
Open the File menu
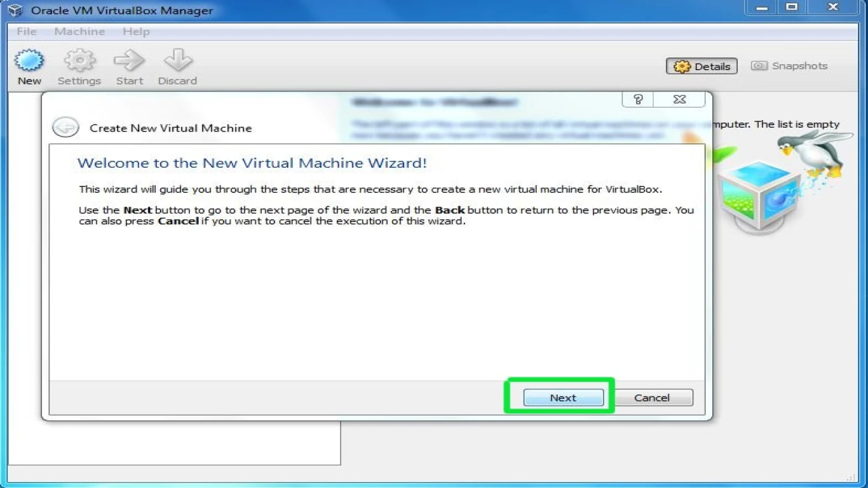tap(27, 31)
